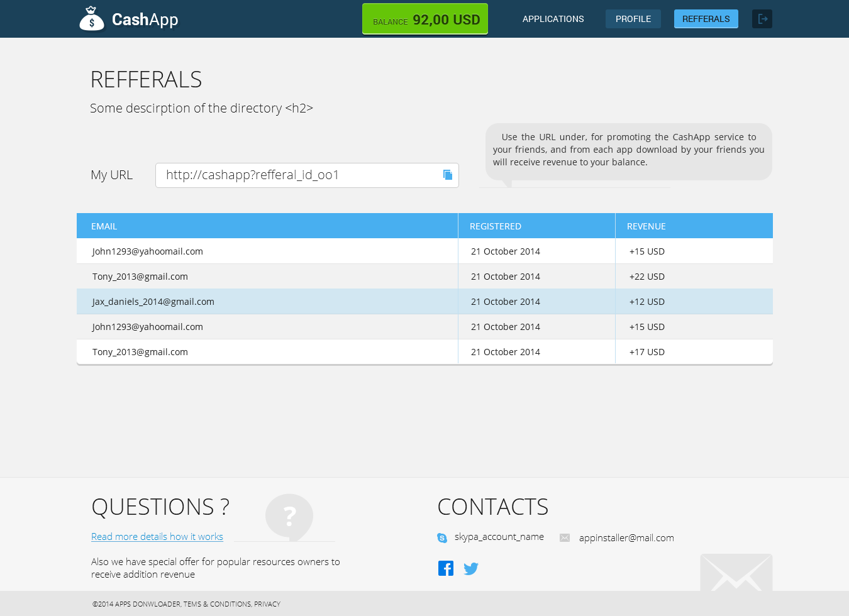Click the CashApp brand name text
Screen dimensions: 849x616
145,19
